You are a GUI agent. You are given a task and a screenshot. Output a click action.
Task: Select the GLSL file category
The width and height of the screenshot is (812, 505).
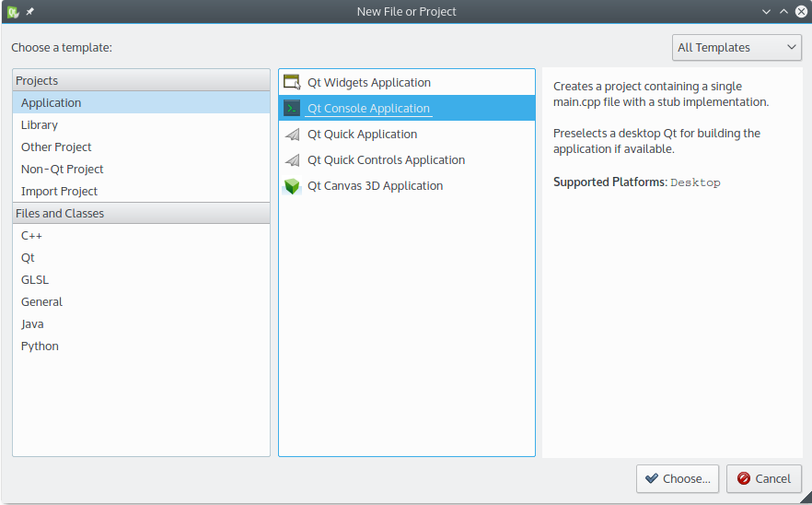click(x=35, y=279)
